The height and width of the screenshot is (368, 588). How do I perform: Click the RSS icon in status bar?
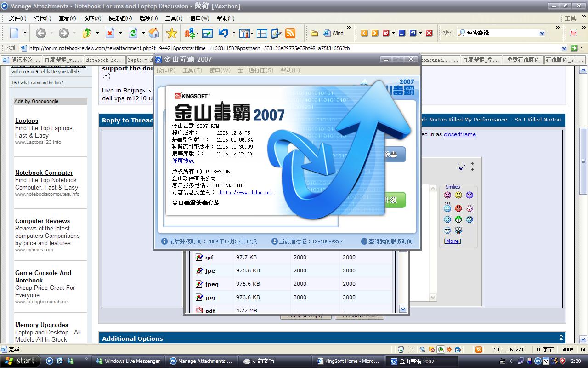point(479,350)
